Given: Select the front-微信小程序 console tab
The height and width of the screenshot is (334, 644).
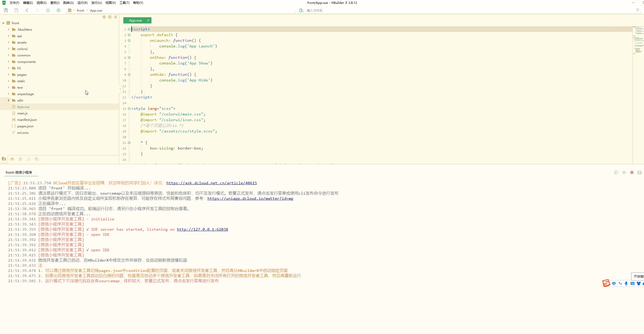Looking at the screenshot, I should pyautogui.click(x=19, y=172).
